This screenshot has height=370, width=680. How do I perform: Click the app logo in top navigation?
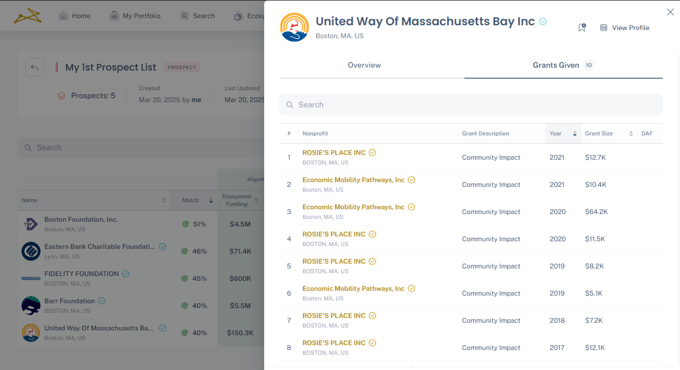[x=28, y=16]
